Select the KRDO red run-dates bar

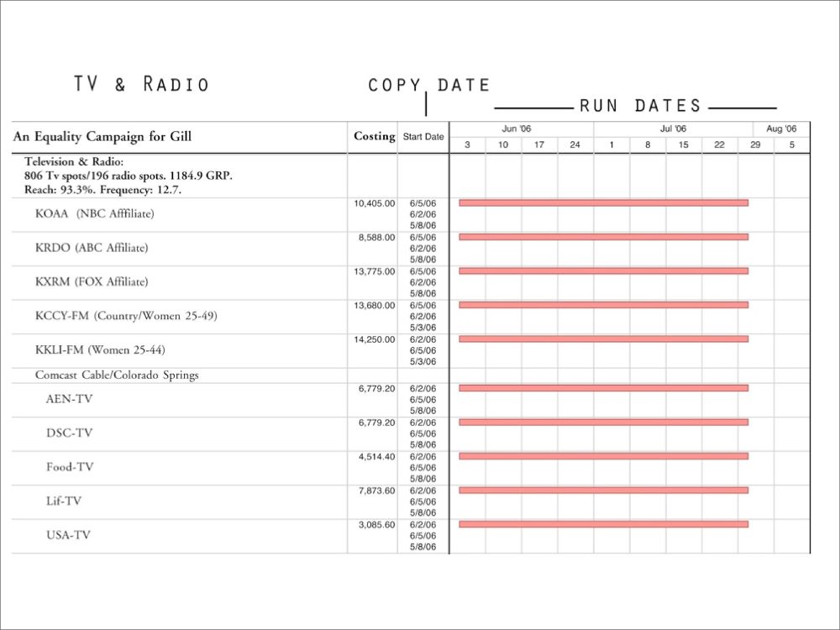[x=604, y=237]
